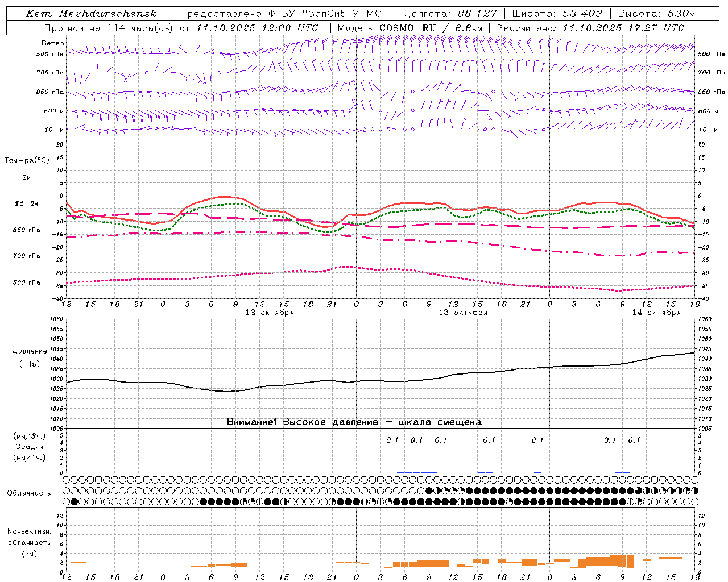This screenshot has width=728, height=582.
Task: Click the right-side 850 гПа wind level label
Action: (712, 92)
